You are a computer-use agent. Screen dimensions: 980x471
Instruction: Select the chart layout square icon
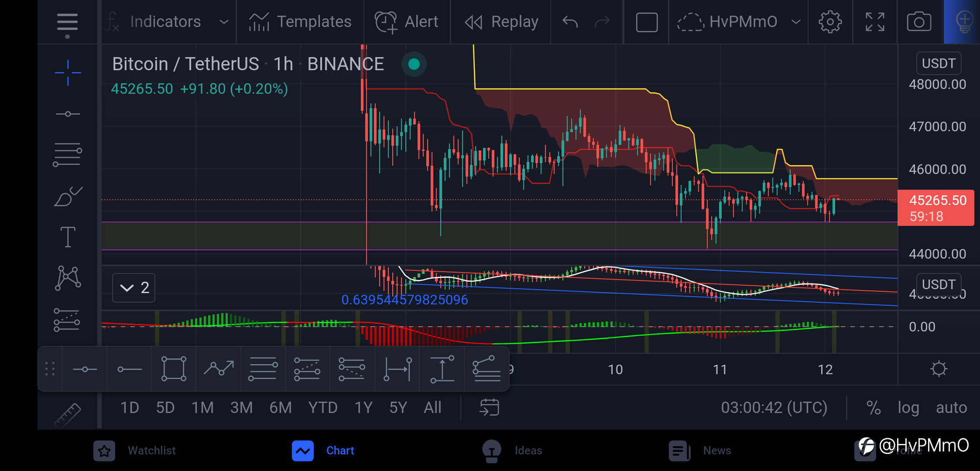(647, 22)
